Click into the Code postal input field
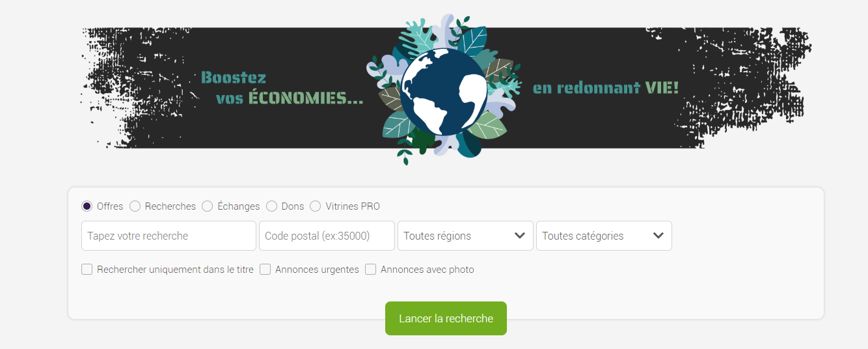Viewport: 868px width, 349px height. 327,236
